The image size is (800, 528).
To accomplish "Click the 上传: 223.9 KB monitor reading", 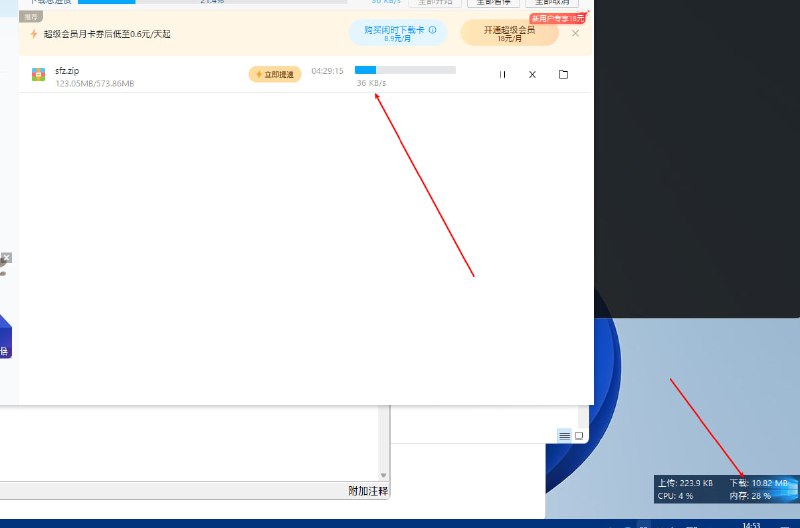I will [x=685, y=483].
